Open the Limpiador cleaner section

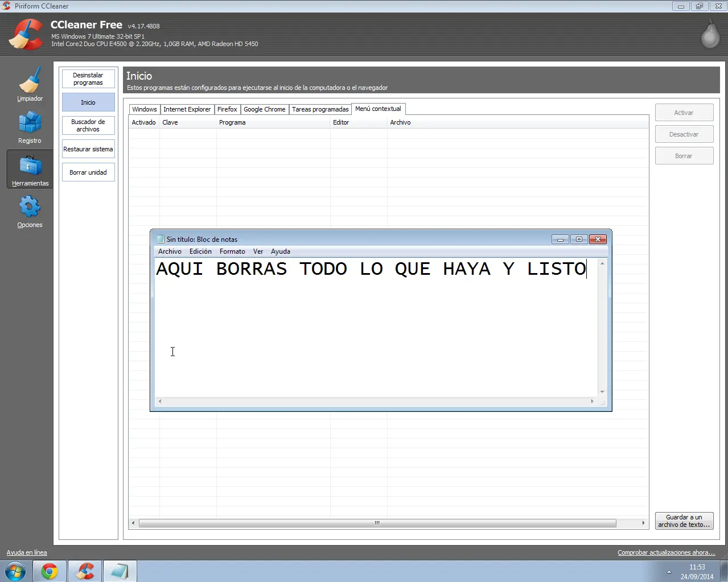[x=30, y=84]
